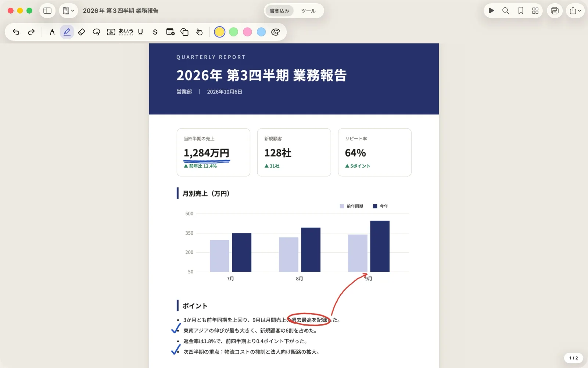The image size is (588, 368).
Task: Click the 前年同期 legend label
Action: (355, 206)
